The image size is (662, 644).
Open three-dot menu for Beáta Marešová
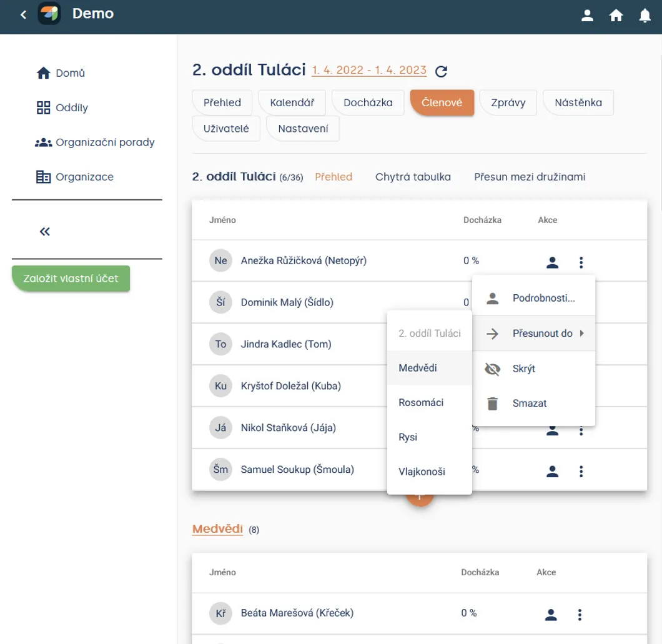pyautogui.click(x=580, y=614)
